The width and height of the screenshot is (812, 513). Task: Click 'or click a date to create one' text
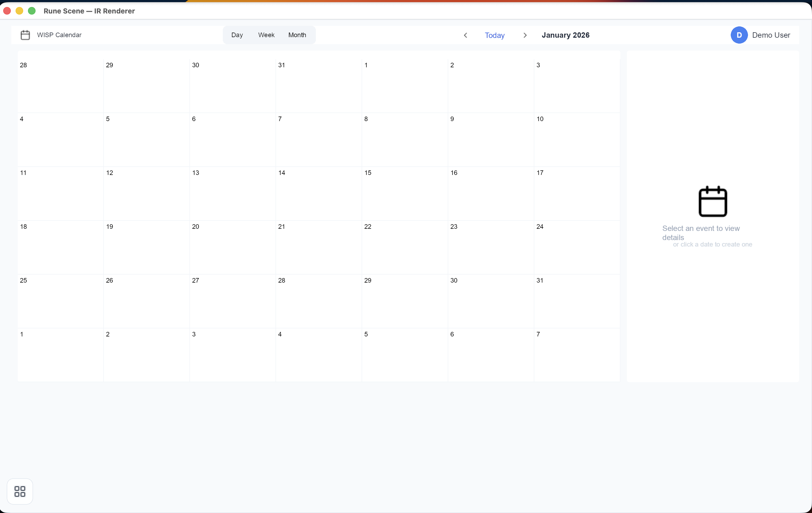pos(712,244)
